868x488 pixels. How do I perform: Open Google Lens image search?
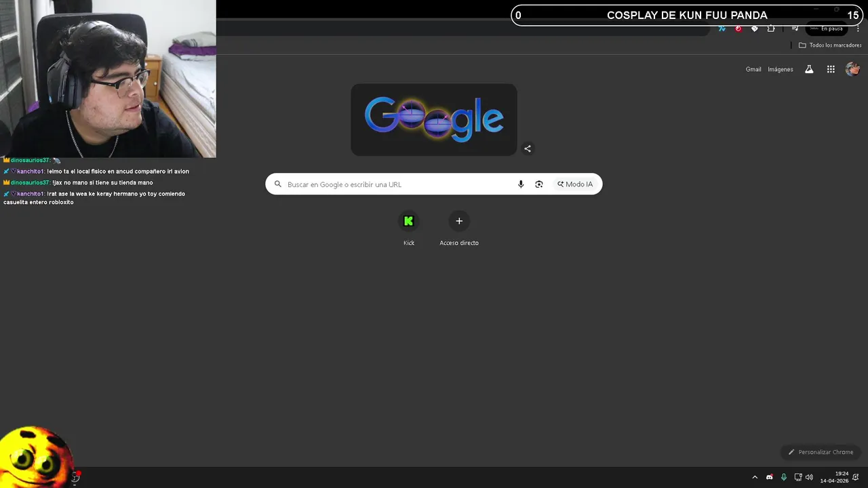(539, 184)
